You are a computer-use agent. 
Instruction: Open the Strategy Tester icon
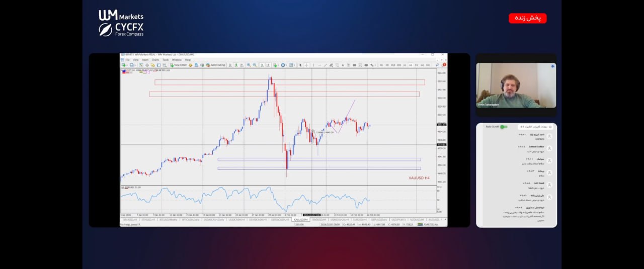(x=165, y=65)
